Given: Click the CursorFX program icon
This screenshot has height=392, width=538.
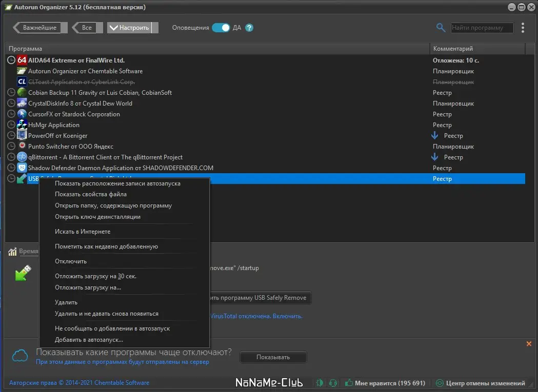Looking at the screenshot, I should tap(22, 114).
